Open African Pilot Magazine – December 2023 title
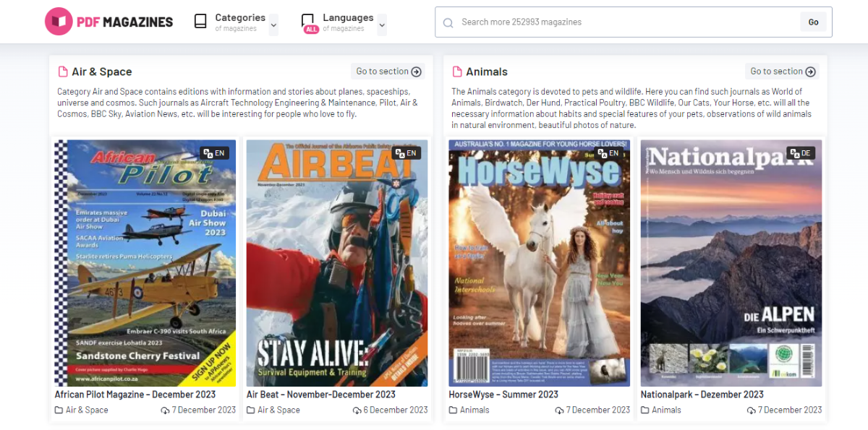This screenshot has width=868, height=430. (135, 395)
